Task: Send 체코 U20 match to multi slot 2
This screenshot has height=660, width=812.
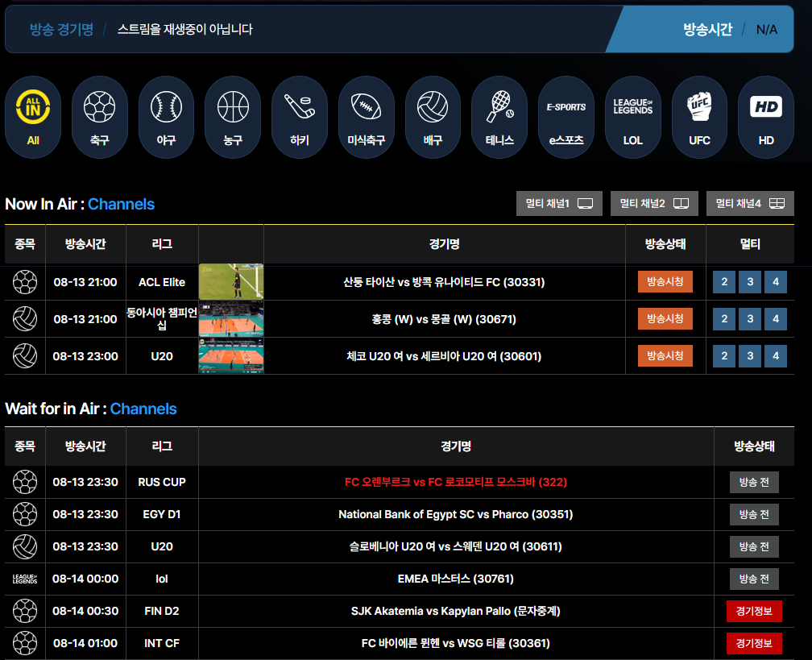Action: (x=724, y=356)
